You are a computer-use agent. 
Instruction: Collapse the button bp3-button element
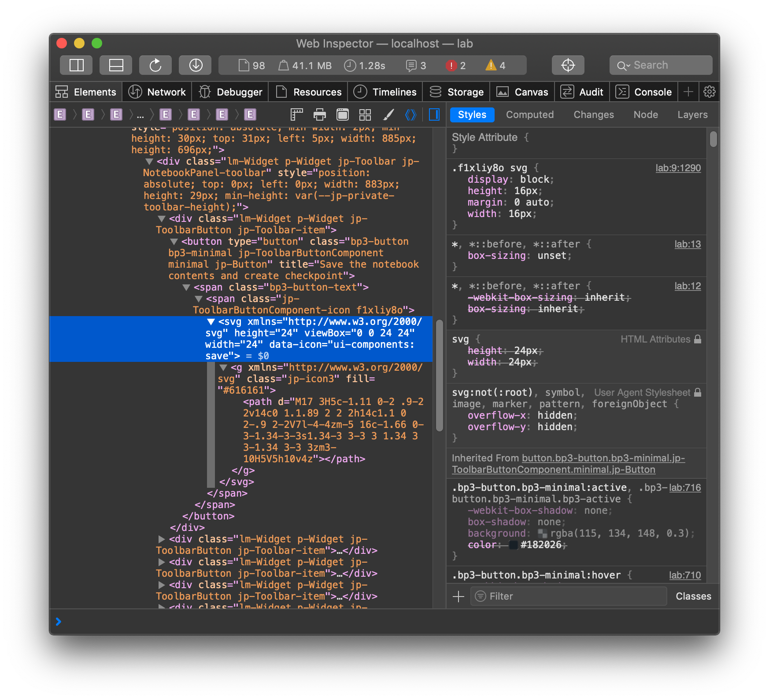[174, 242]
